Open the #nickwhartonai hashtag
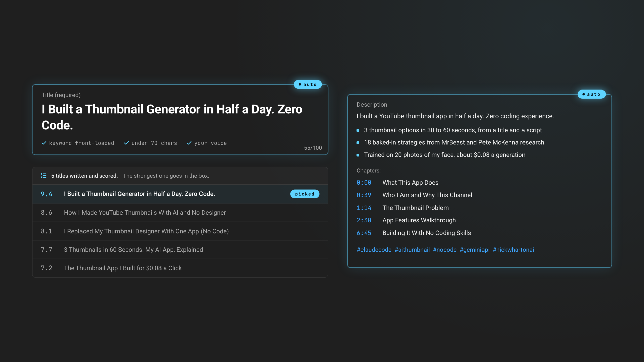Viewport: 644px width, 362px height. (x=513, y=250)
